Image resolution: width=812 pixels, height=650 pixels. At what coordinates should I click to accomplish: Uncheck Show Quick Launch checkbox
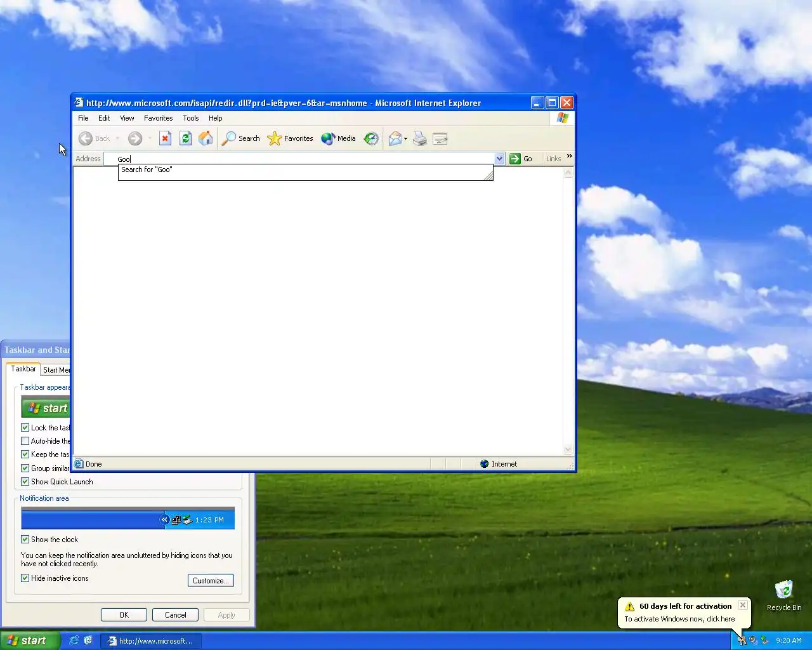coord(25,482)
